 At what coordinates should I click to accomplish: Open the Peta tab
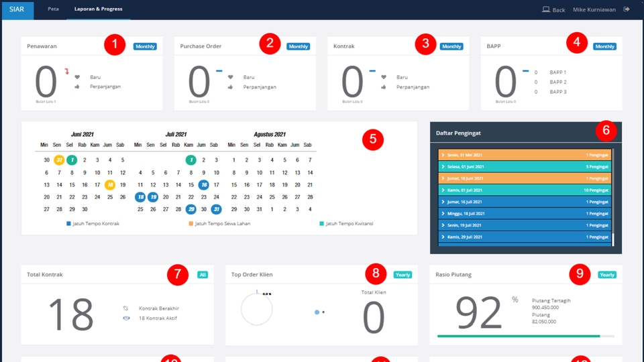(53, 9)
